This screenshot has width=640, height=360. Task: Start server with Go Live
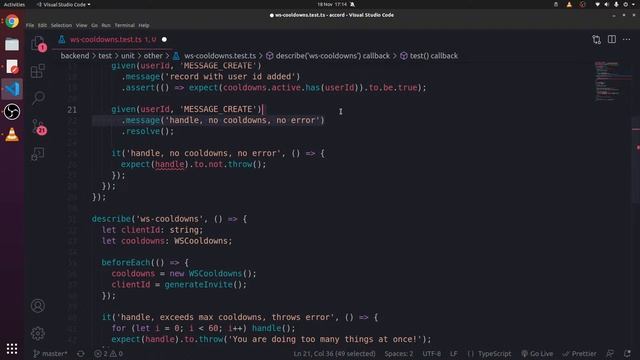(x=537, y=353)
